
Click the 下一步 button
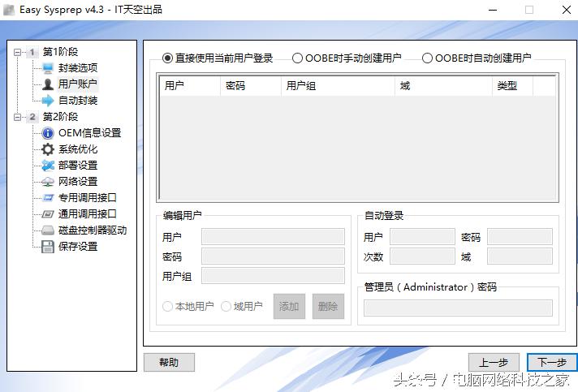(x=552, y=363)
